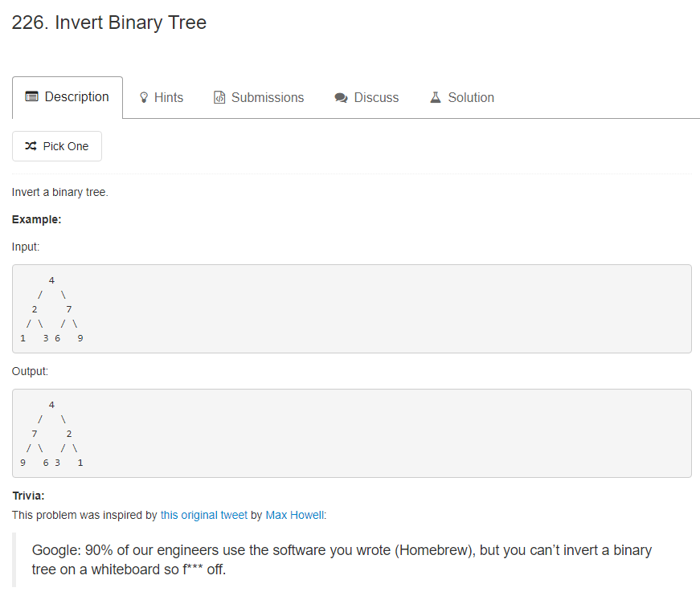Click the Trivia heading label
Image resolution: width=700 pixels, height=600 pixels.
[28, 496]
